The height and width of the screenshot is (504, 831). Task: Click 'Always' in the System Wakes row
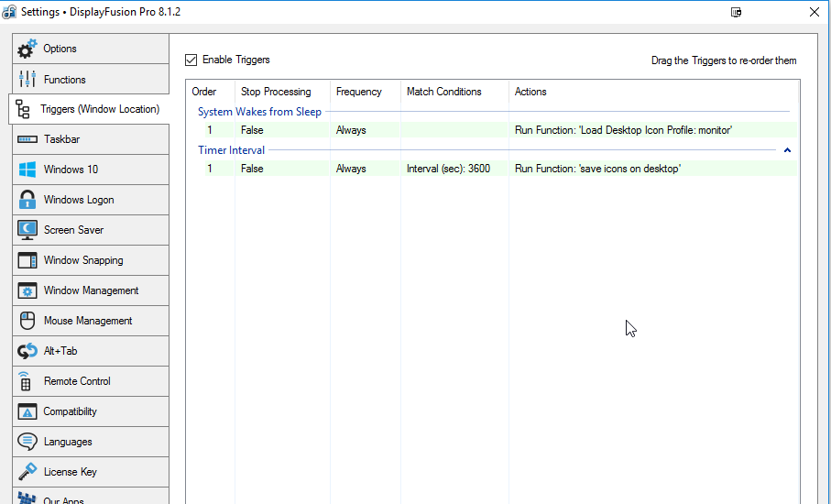point(351,130)
